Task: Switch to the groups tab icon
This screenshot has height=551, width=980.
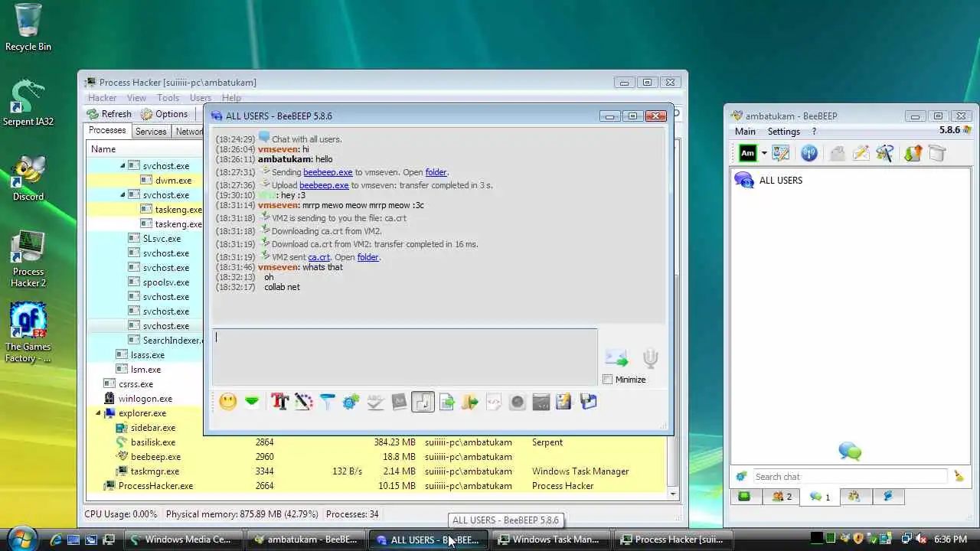Action: pos(854,497)
